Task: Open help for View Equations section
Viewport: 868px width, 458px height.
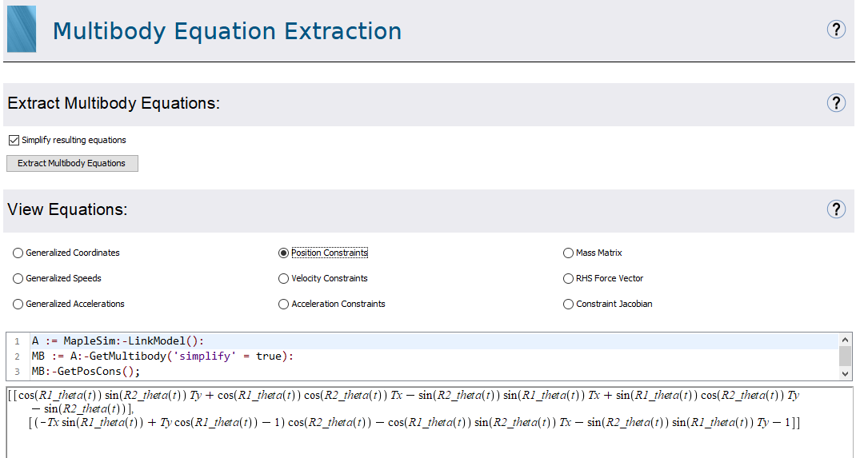Action: [836, 209]
